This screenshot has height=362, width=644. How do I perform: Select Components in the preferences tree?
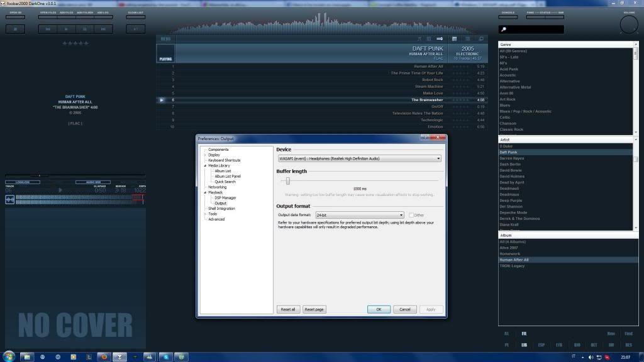(218, 150)
